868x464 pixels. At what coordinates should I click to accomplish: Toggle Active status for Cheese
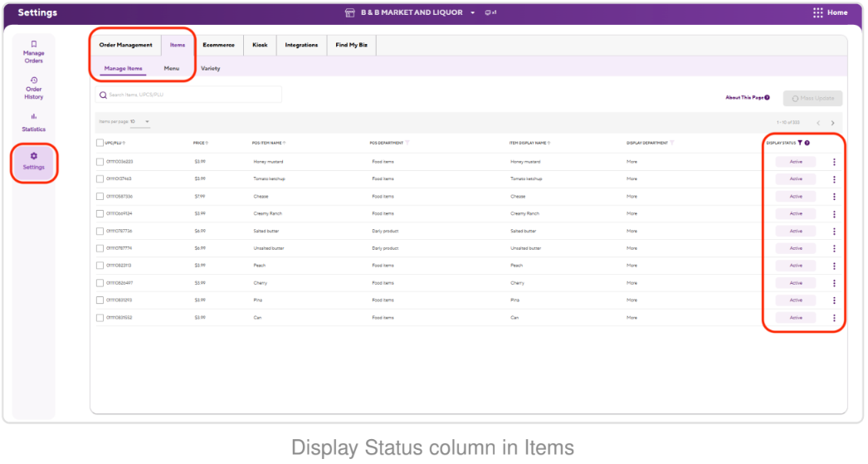pos(796,197)
